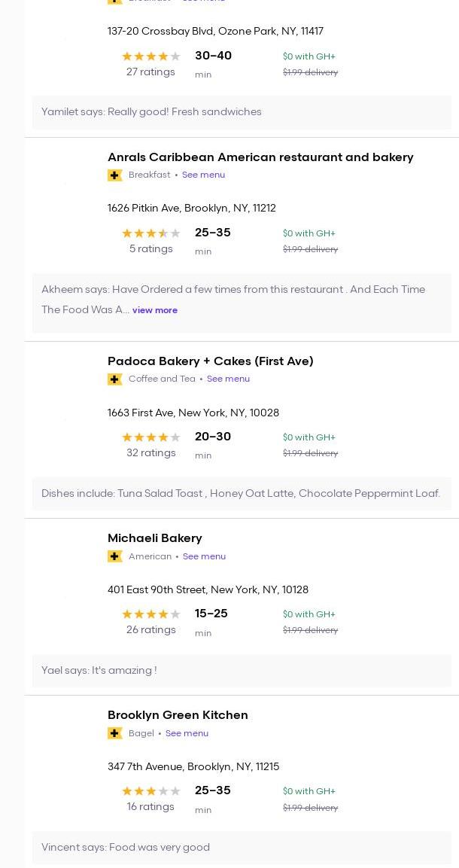This screenshot has height=868, width=459.
Task: Click GH+ badge icon for Michaeli Bakery
Action: click(x=115, y=556)
